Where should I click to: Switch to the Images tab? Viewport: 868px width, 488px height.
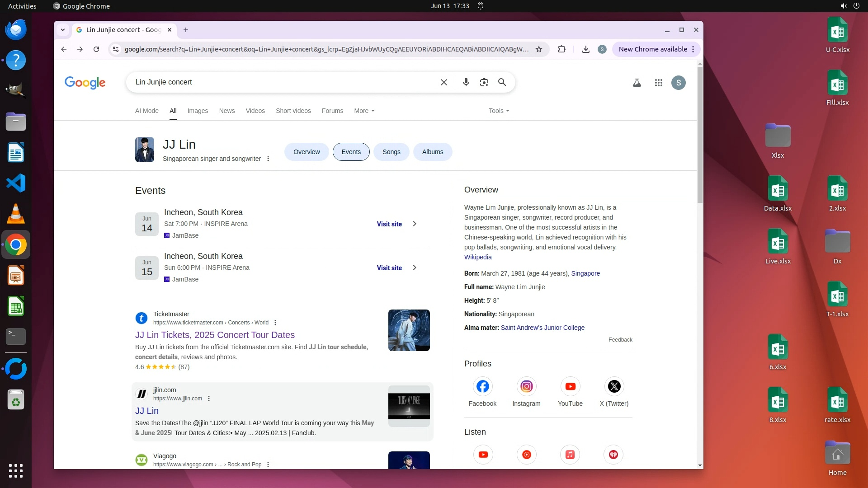tap(198, 111)
